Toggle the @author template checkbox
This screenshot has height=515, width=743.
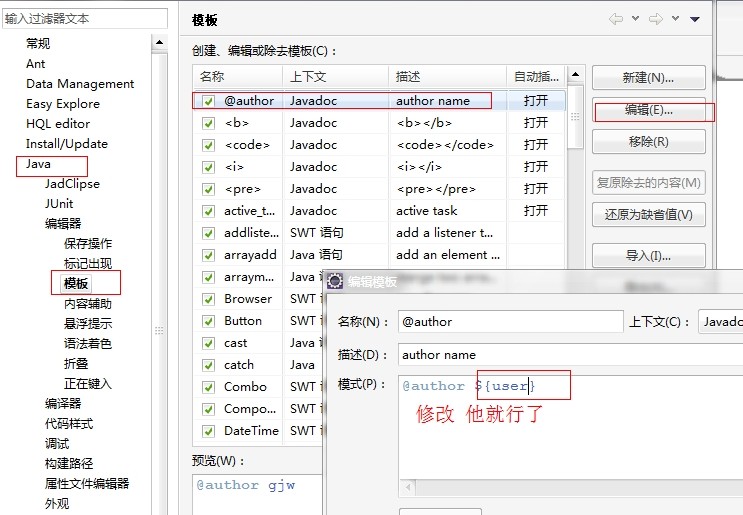click(208, 101)
